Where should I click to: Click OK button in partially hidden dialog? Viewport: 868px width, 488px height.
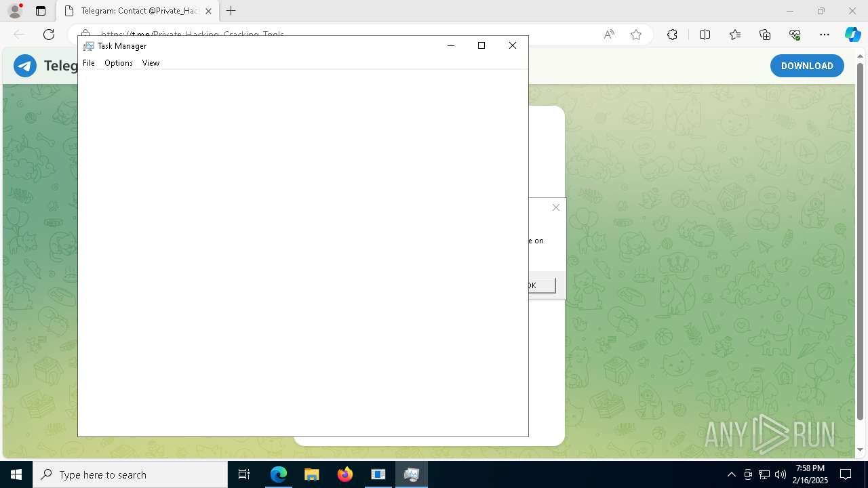[542, 285]
